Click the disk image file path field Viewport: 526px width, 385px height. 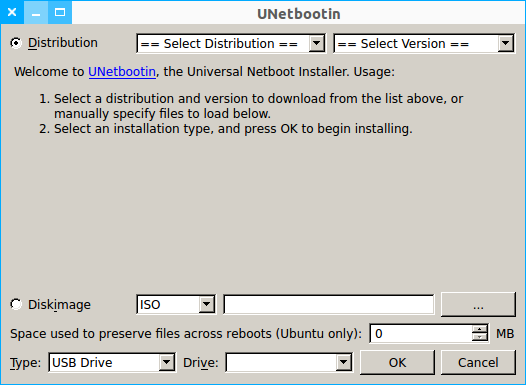tap(329, 305)
